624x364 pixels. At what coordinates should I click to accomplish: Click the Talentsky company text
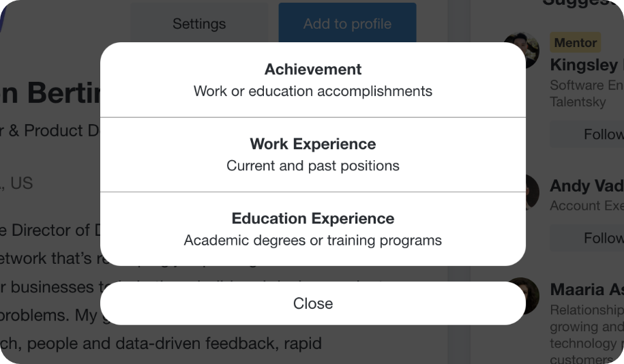tap(578, 102)
